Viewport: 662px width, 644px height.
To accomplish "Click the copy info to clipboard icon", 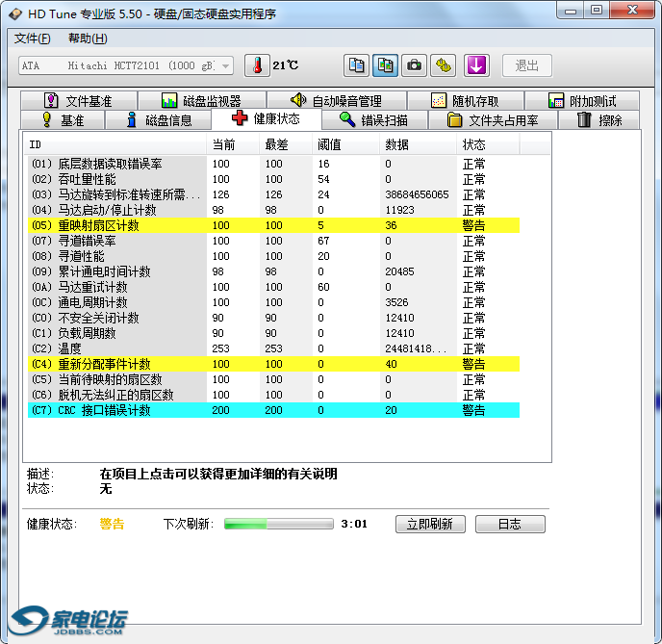I will click(x=356, y=65).
